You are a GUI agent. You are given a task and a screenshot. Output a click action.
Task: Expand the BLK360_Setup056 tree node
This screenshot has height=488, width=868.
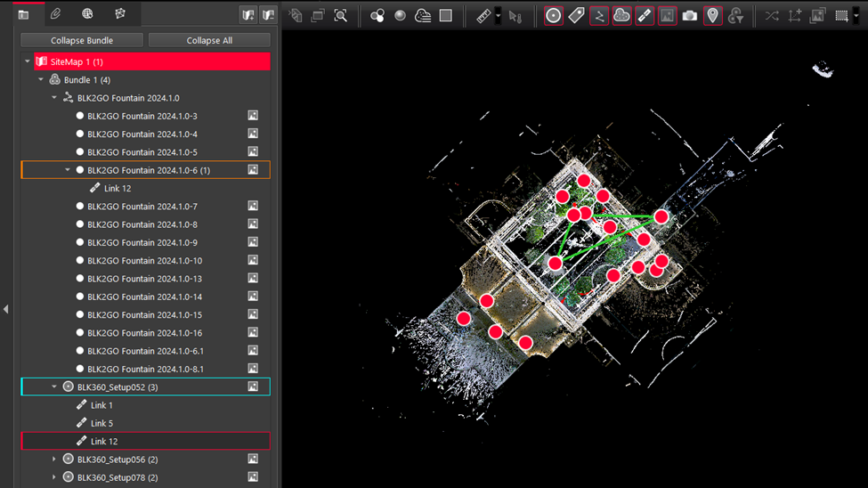(54, 460)
